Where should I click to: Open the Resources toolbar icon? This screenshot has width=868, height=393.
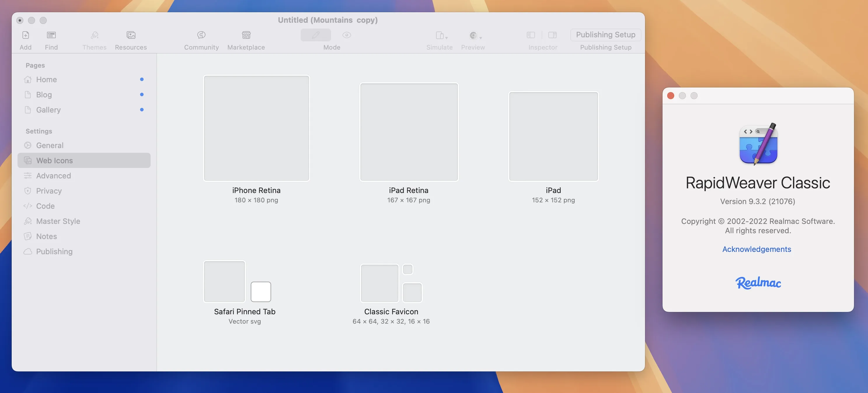(131, 35)
